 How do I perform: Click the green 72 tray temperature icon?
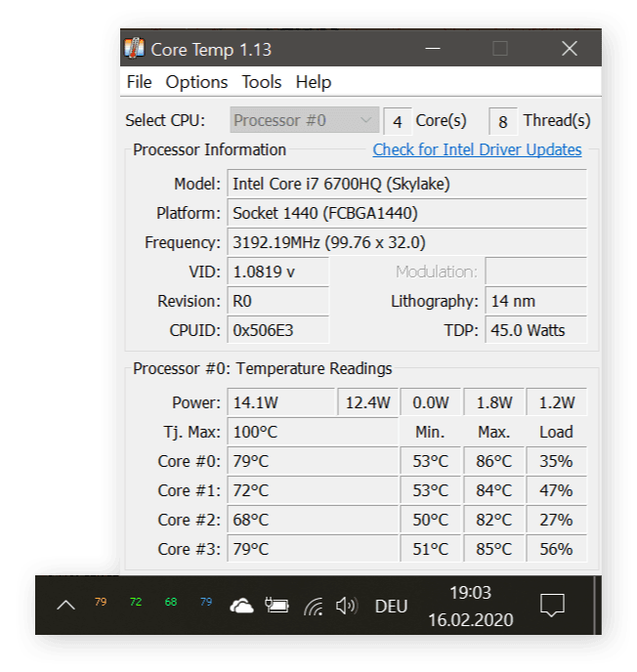coord(136,602)
